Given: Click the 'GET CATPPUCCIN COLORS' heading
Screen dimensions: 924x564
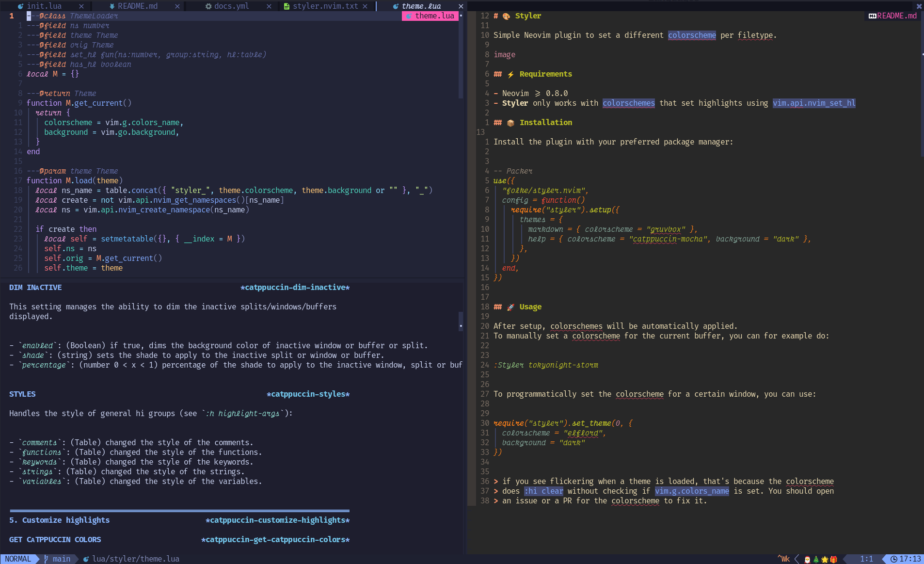Looking at the screenshot, I should point(55,539).
